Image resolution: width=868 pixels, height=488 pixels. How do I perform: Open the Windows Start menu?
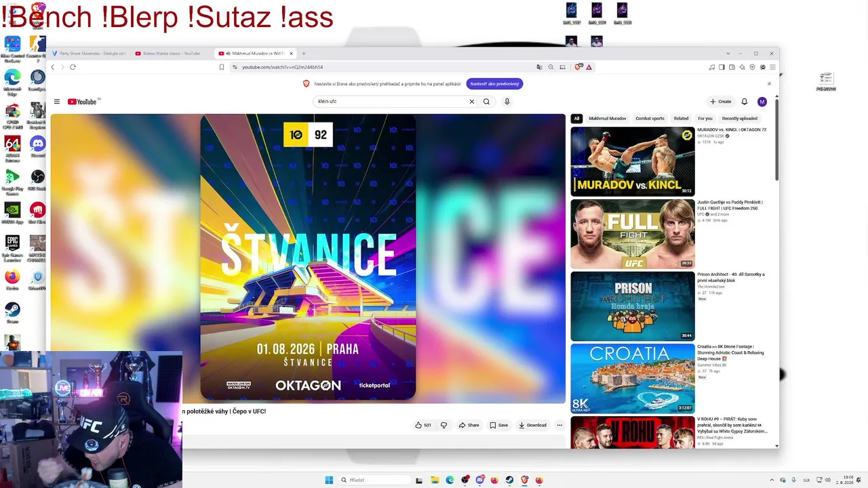329,480
